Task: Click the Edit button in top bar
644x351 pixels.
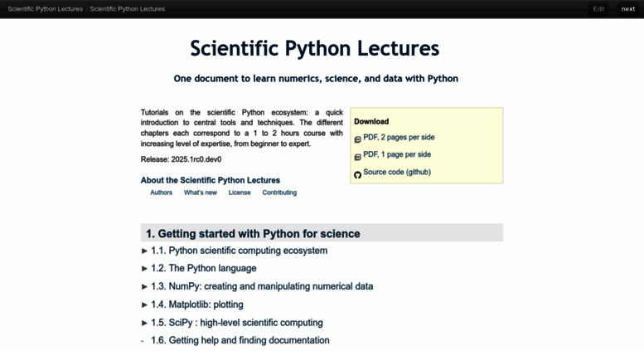Action: (598, 8)
